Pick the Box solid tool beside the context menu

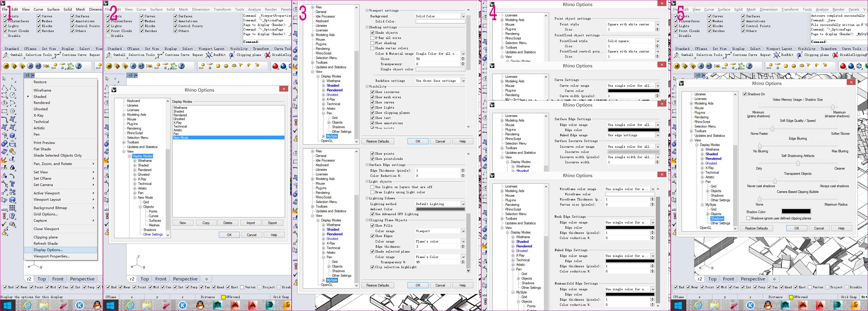[x=12, y=135]
